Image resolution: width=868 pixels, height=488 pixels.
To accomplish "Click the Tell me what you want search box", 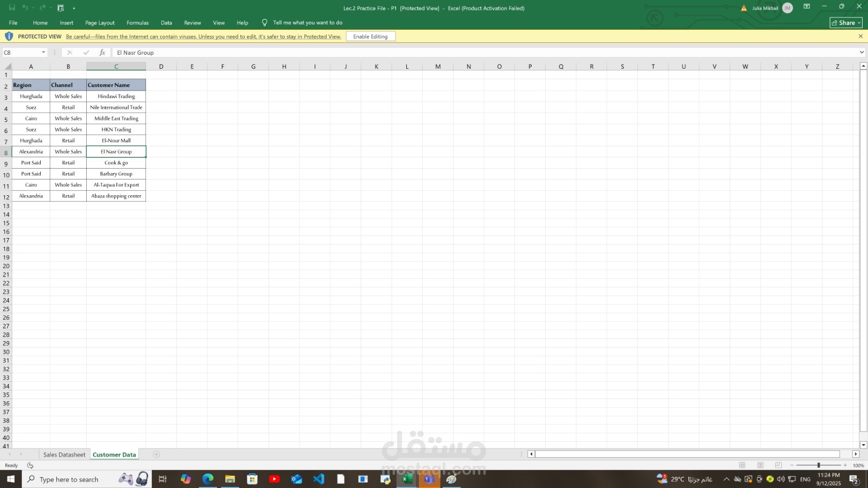I will click(x=308, y=23).
